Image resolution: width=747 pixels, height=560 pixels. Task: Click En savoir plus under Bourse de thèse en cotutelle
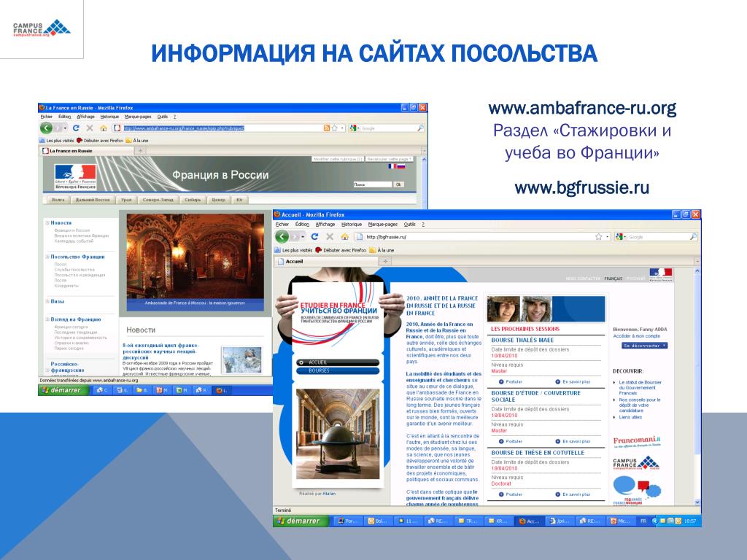click(x=573, y=494)
